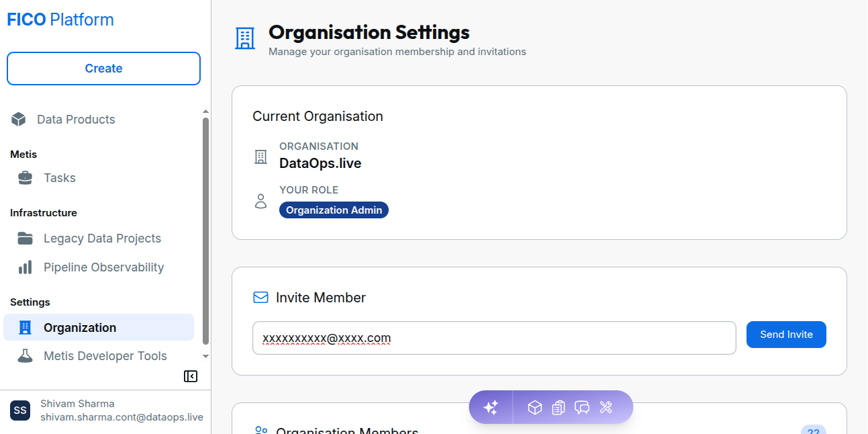Click the wrench and screwdriver tools icon
Screen dimensions: 868x434
[606, 407]
